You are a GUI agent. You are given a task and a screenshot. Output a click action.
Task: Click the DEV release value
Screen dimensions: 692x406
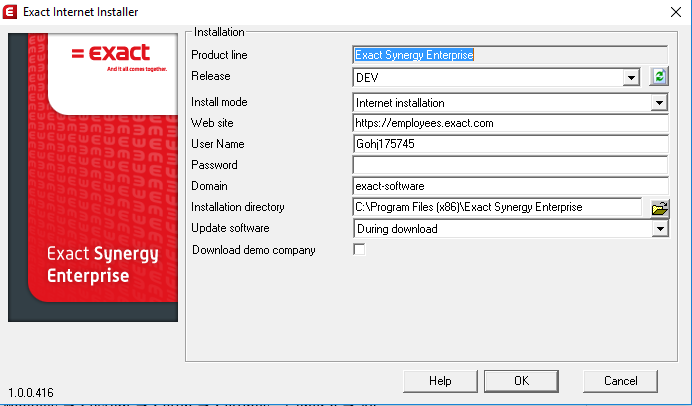367,78
